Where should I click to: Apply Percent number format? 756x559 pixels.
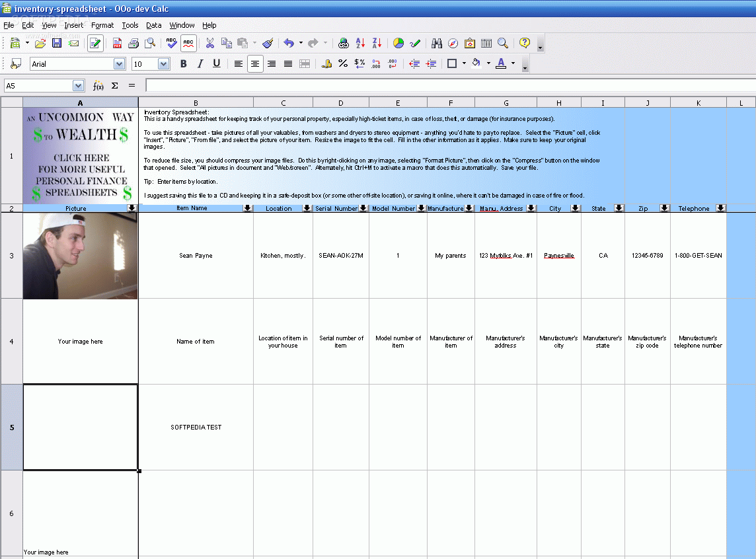[343, 63]
